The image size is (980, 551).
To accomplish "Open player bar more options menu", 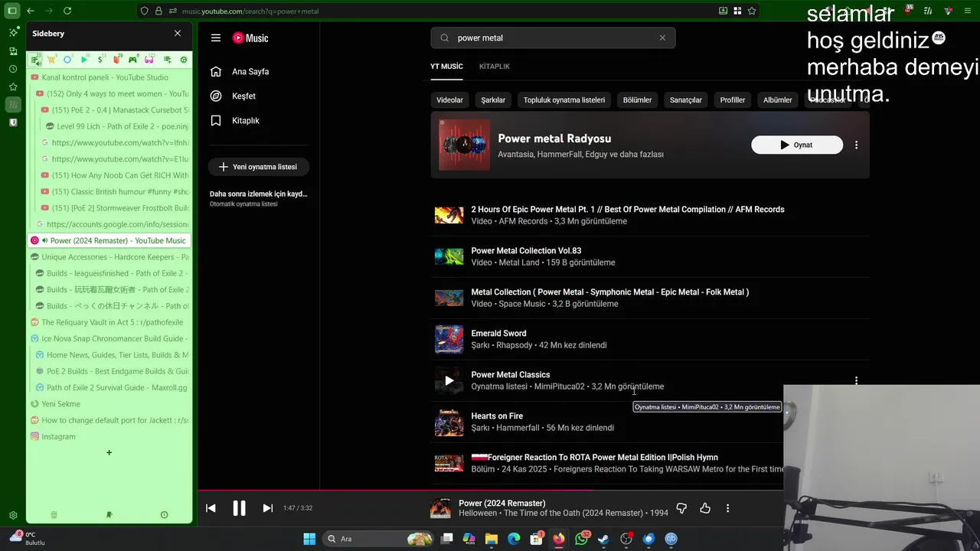I will point(727,508).
